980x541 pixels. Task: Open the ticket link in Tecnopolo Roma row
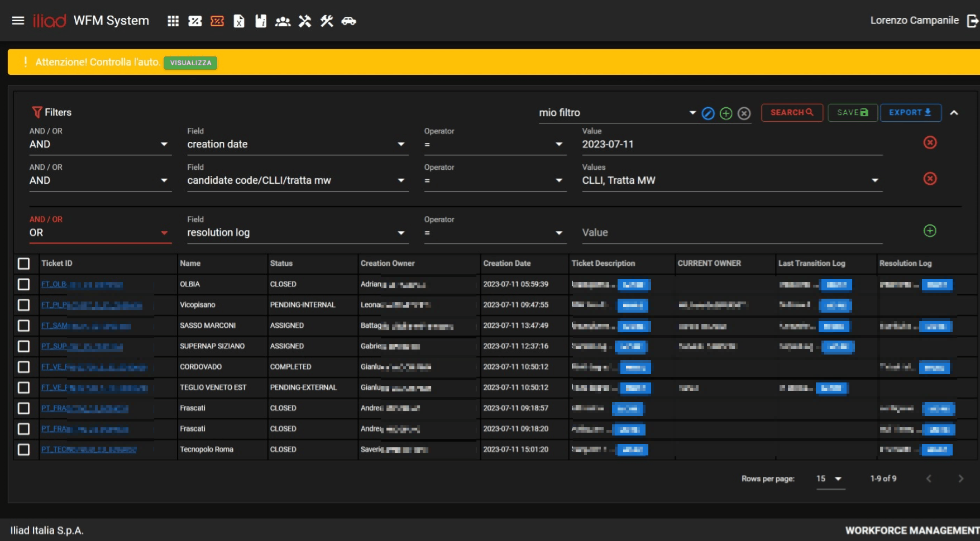pos(89,449)
